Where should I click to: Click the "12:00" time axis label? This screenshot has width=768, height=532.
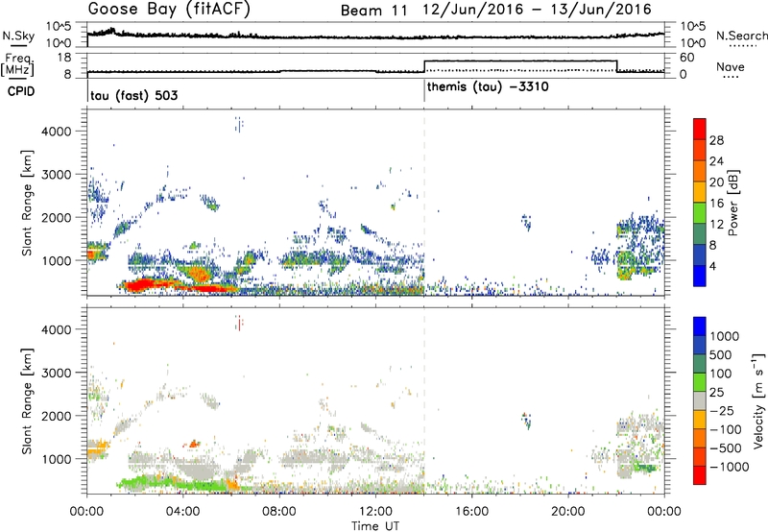[x=375, y=512]
